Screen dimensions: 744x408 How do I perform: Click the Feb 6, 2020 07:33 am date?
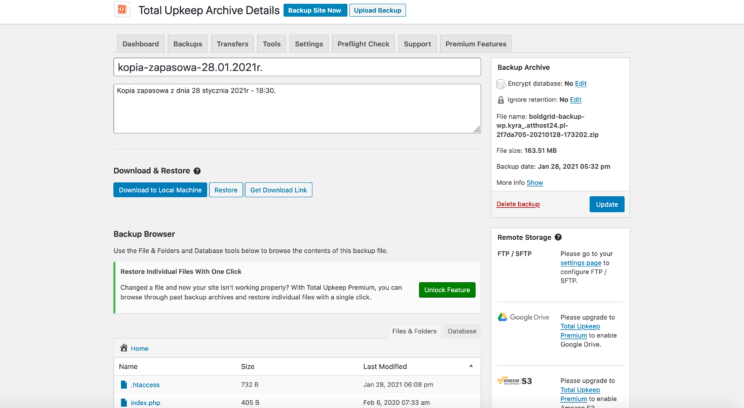[397, 402]
